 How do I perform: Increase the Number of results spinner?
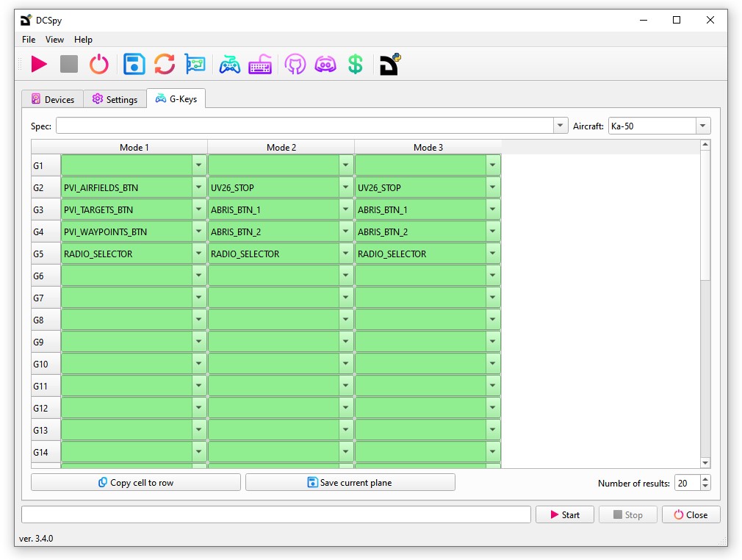tap(705, 479)
